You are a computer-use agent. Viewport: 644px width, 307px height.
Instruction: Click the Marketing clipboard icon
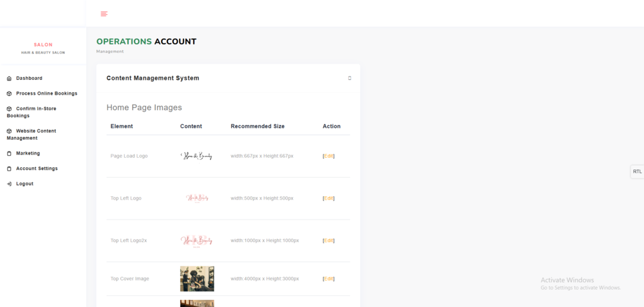9,154
